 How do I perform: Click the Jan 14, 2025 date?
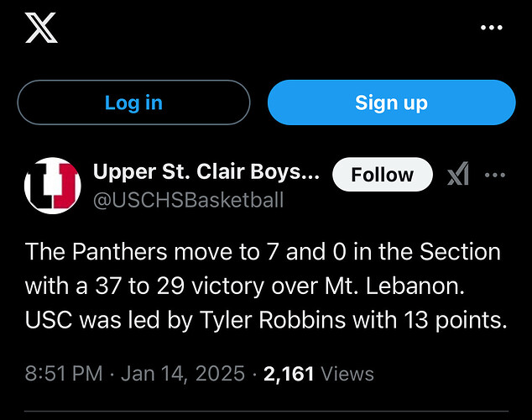(183, 374)
